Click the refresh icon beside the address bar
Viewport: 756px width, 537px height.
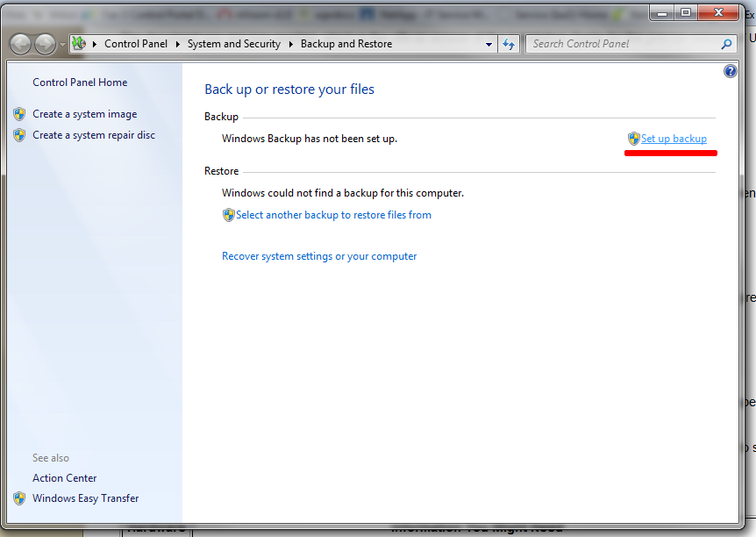tap(509, 43)
